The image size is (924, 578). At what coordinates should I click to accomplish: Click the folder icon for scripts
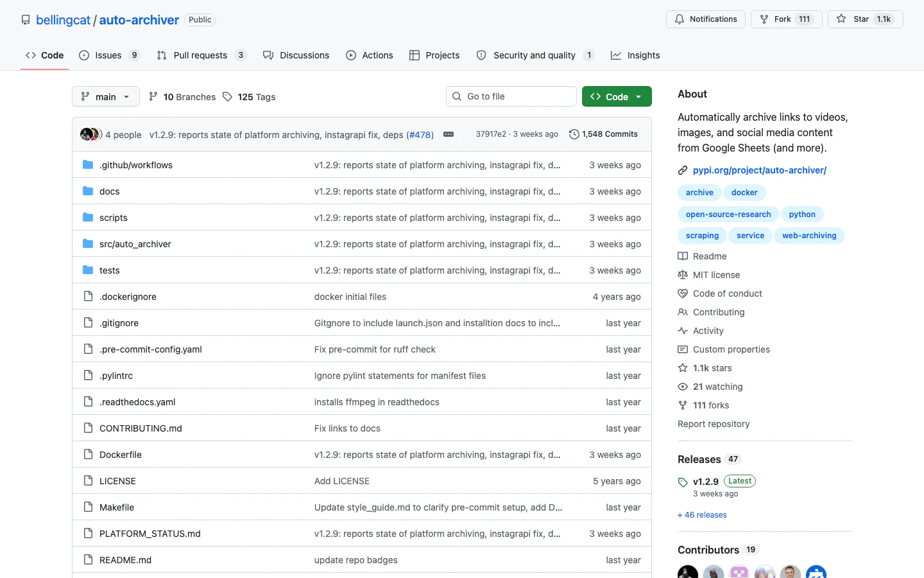[88, 218]
